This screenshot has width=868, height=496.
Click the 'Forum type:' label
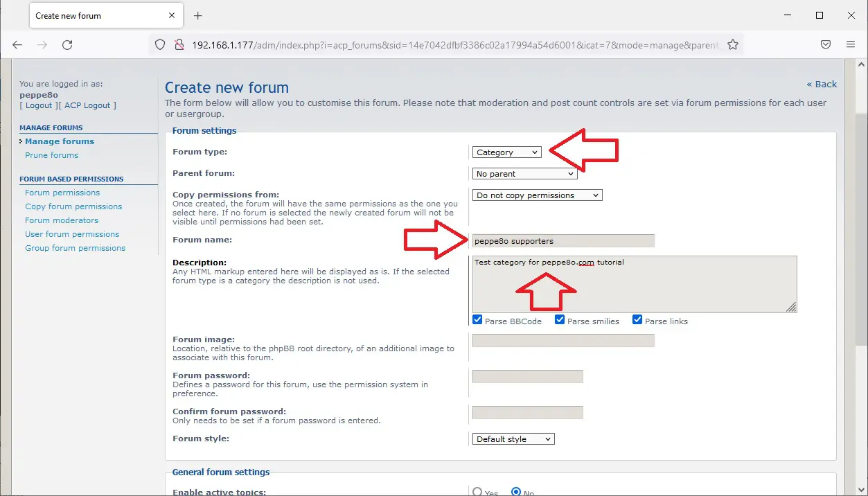(200, 152)
